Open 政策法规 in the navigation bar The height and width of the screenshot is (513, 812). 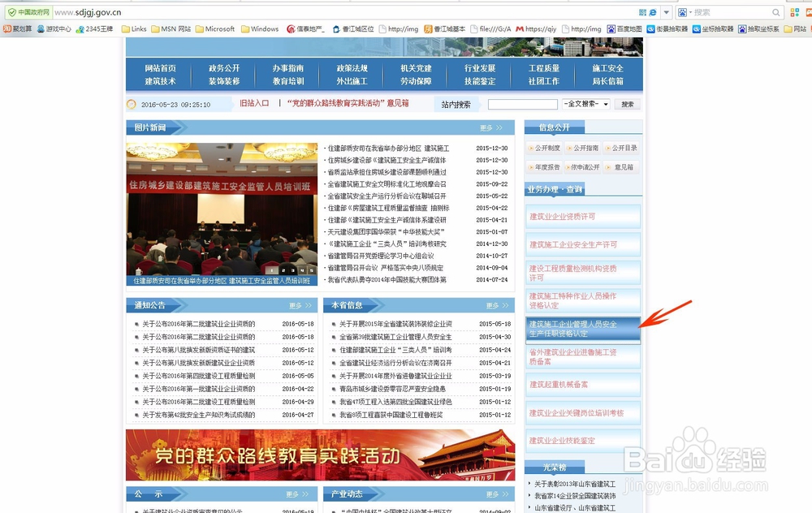click(x=352, y=68)
